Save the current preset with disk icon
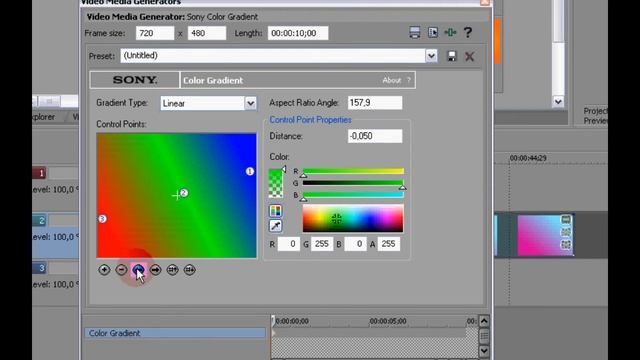 pyautogui.click(x=452, y=56)
